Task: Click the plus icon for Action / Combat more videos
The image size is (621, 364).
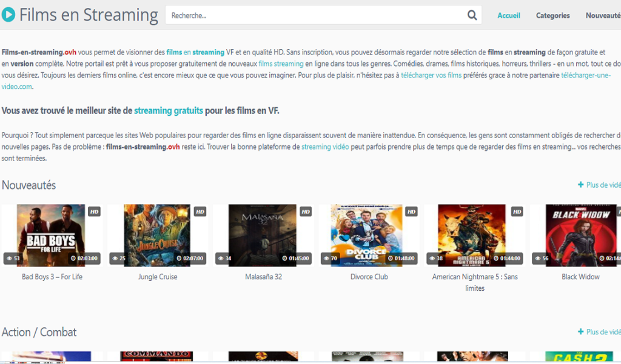Action: click(580, 331)
